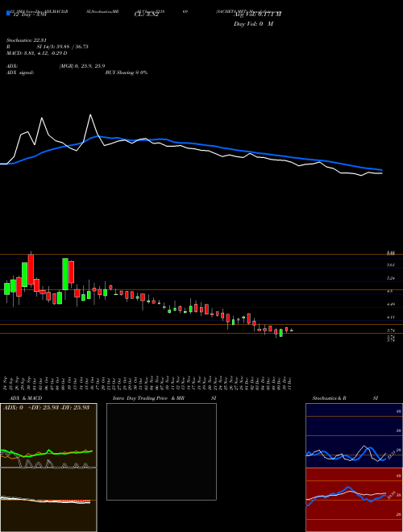The width and height of the screenshot is (403, 532).
Task: Click the 'Avg Vol: 0.171 M' text
Action: click(x=257, y=15)
